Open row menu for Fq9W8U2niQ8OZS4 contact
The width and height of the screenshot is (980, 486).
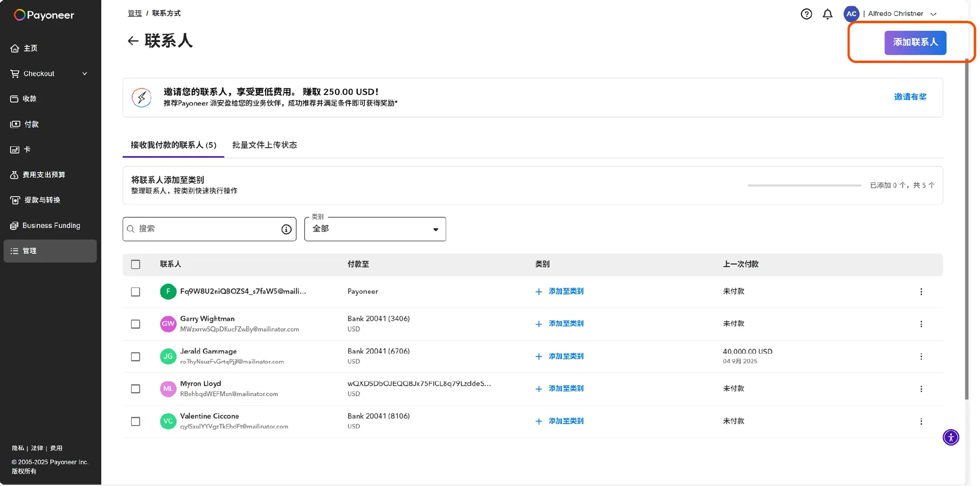(921, 292)
